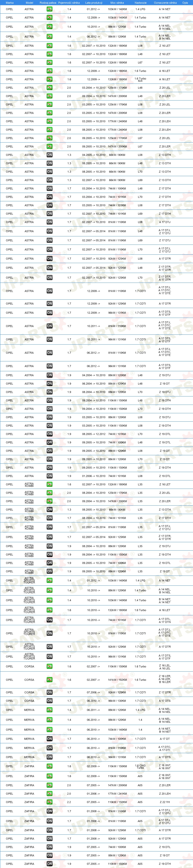Click petrol icon in MERIVA 103kW / 140KM row
This screenshot has height=868, width=193.
50,730
